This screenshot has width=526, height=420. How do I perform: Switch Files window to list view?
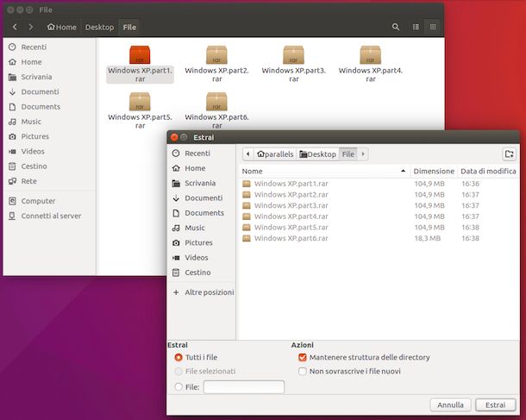tap(416, 27)
